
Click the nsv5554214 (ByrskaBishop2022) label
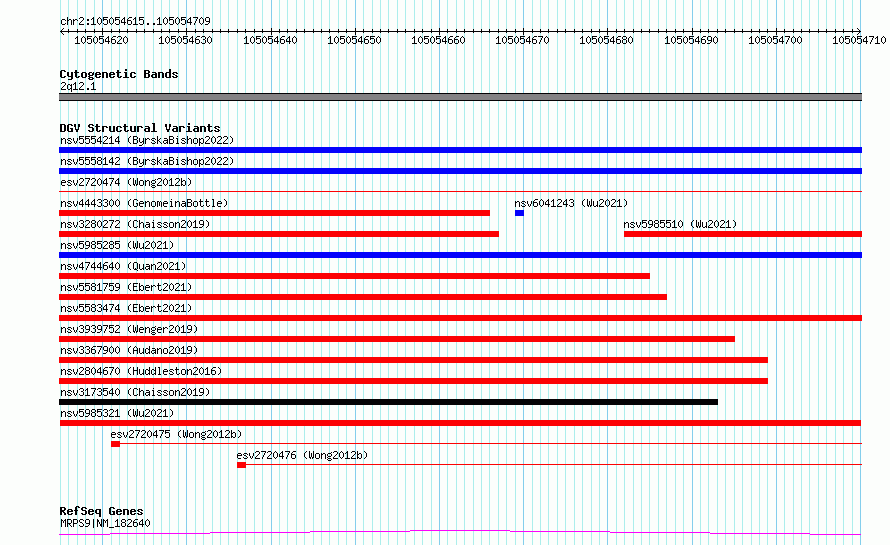147,140
